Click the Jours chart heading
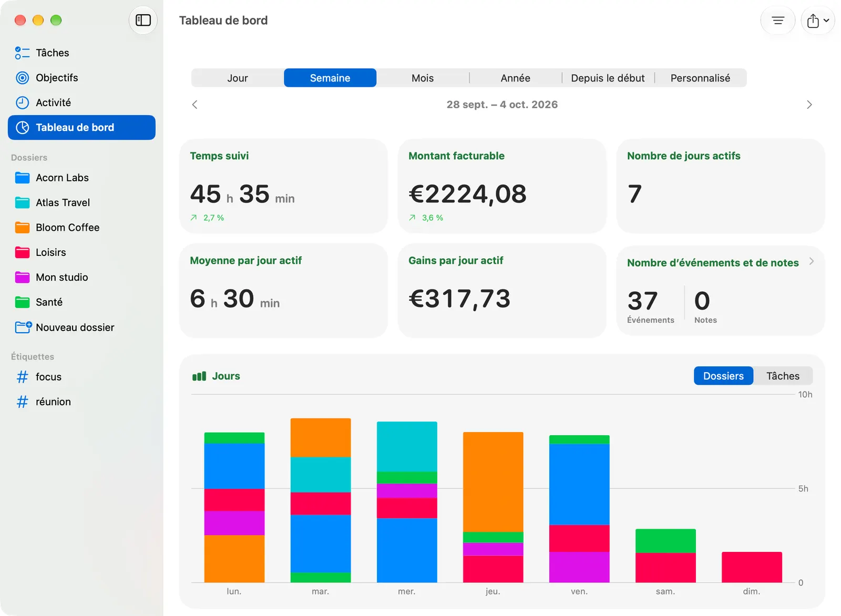 [226, 376]
